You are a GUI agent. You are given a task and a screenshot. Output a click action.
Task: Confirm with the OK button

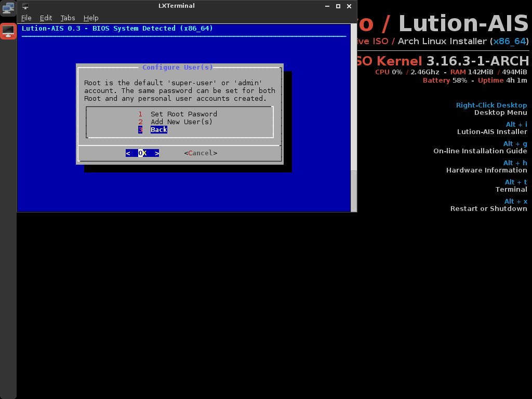pyautogui.click(x=142, y=153)
